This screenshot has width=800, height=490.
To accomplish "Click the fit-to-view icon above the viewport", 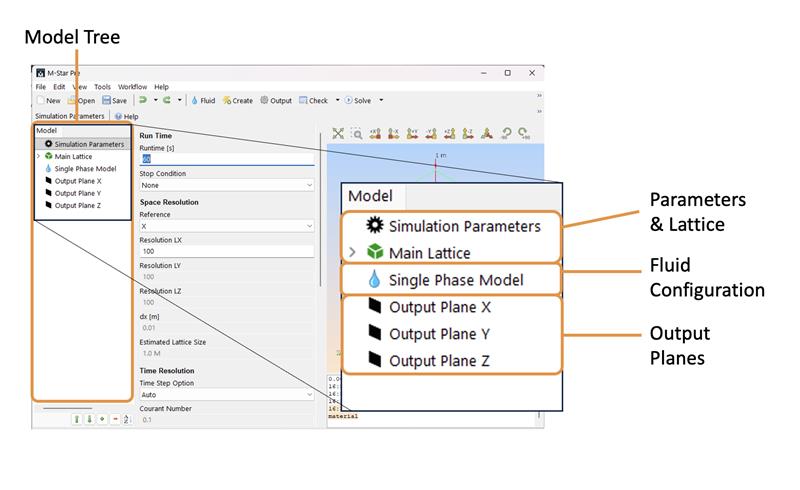I will pos(338,133).
